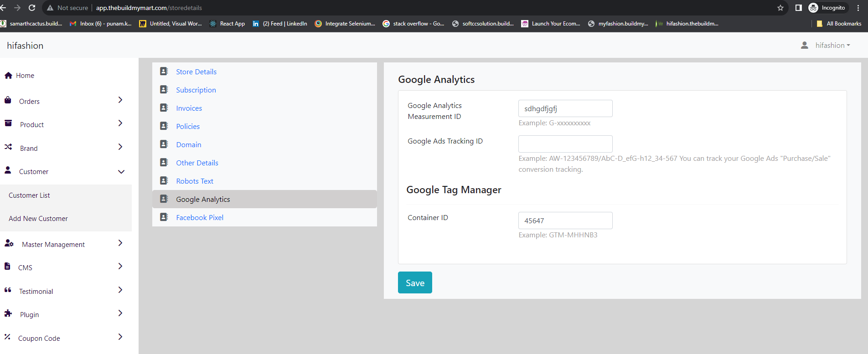
Task: Click the CMS document icon
Action: (7, 267)
